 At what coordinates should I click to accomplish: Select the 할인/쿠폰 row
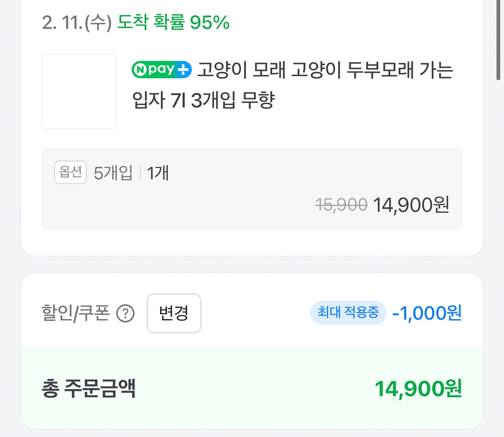(x=252, y=313)
